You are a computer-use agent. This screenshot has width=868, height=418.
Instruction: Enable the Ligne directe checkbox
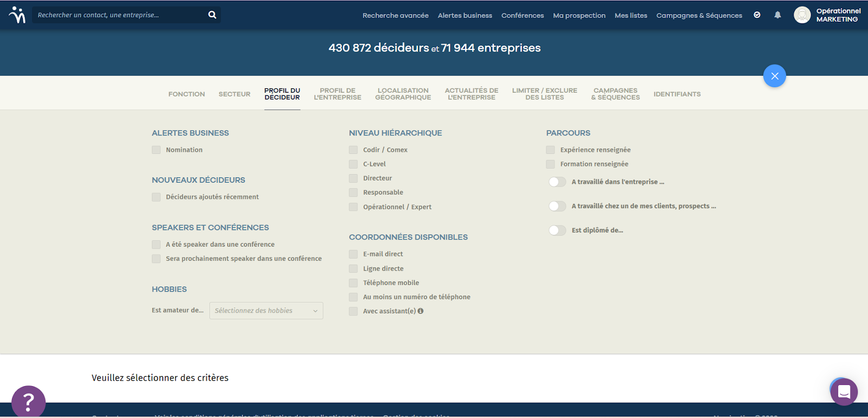353,269
